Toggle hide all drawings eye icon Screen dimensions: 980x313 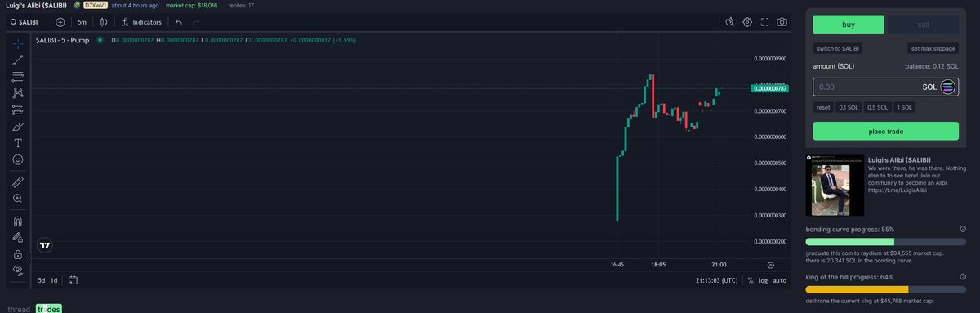[x=18, y=270]
